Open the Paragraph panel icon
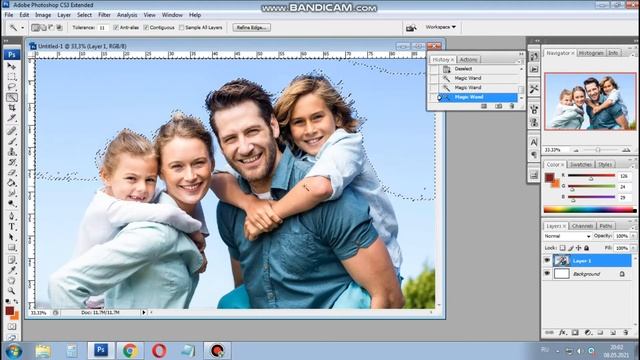Screen dimensions: 640x360 [x=533, y=155]
